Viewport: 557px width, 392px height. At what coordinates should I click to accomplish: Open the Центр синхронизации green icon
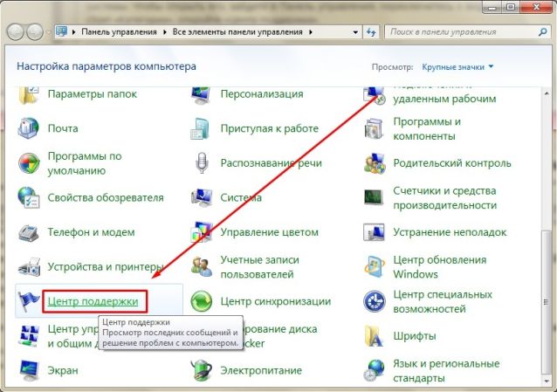[202, 302]
